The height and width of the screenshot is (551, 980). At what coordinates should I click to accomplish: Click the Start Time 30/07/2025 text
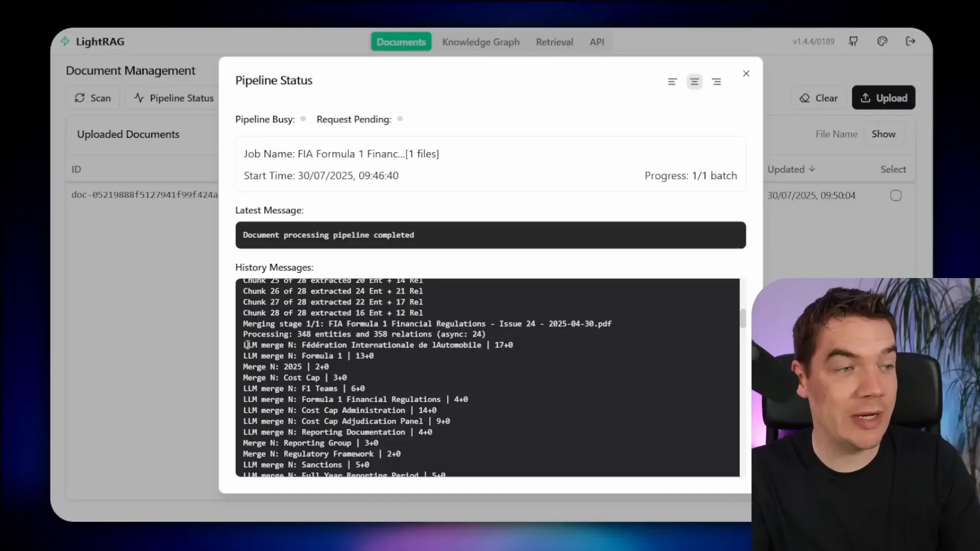[321, 176]
